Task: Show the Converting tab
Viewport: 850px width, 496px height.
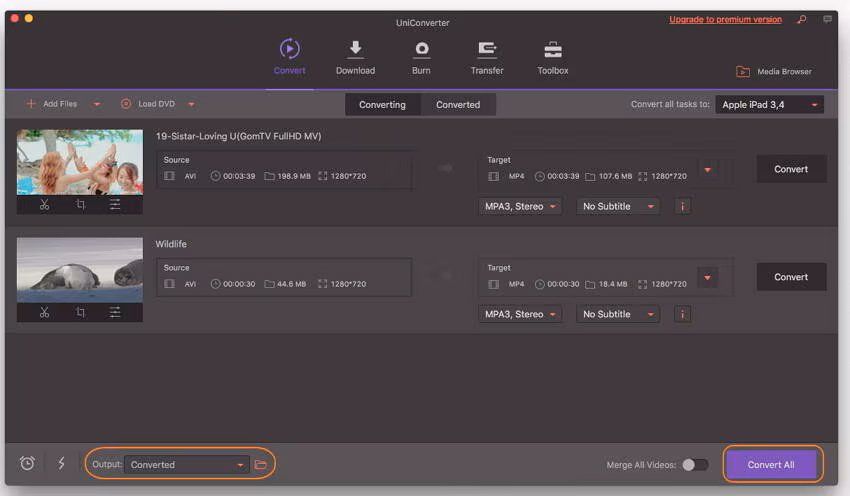Action: click(x=382, y=105)
